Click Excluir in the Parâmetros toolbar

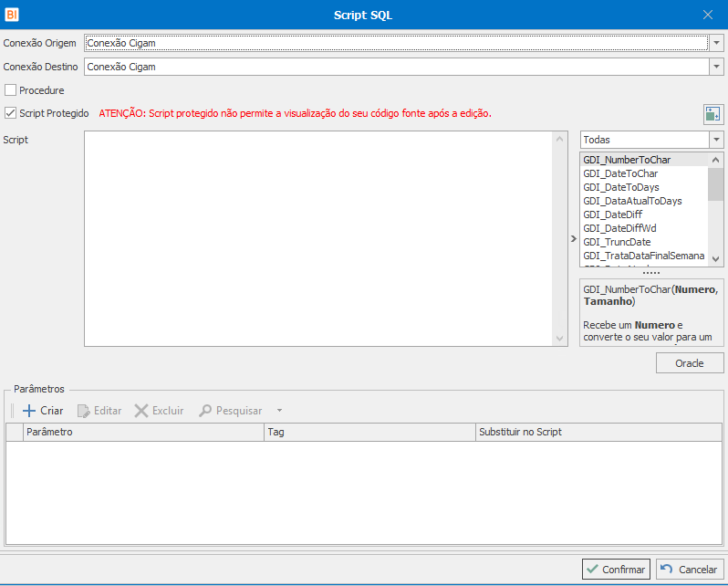(160, 411)
